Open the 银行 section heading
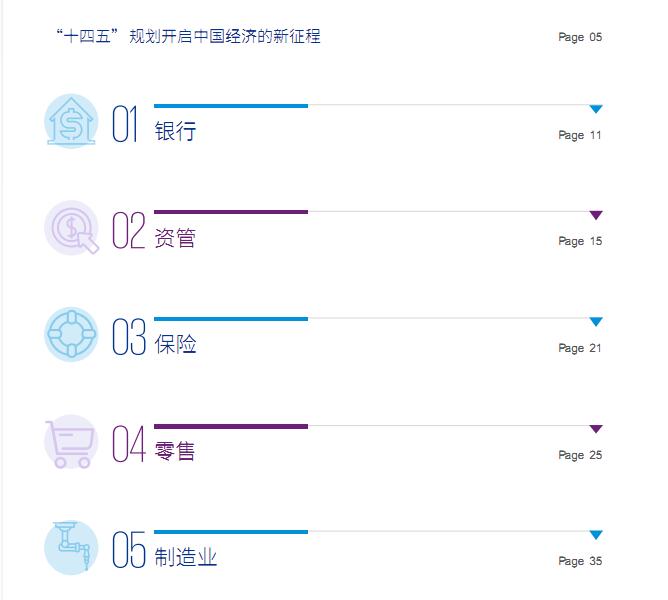This screenshot has width=668, height=600. click(176, 131)
